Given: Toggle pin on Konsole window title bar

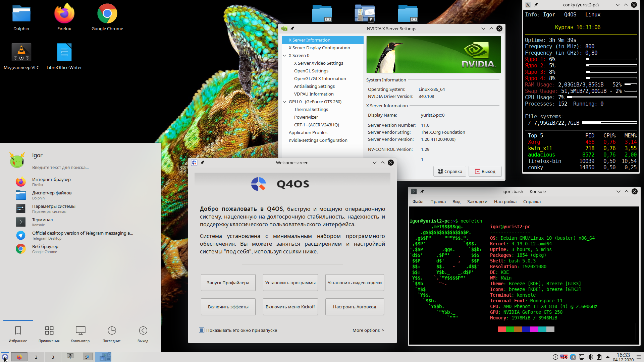Looking at the screenshot, I should pyautogui.click(x=422, y=191).
